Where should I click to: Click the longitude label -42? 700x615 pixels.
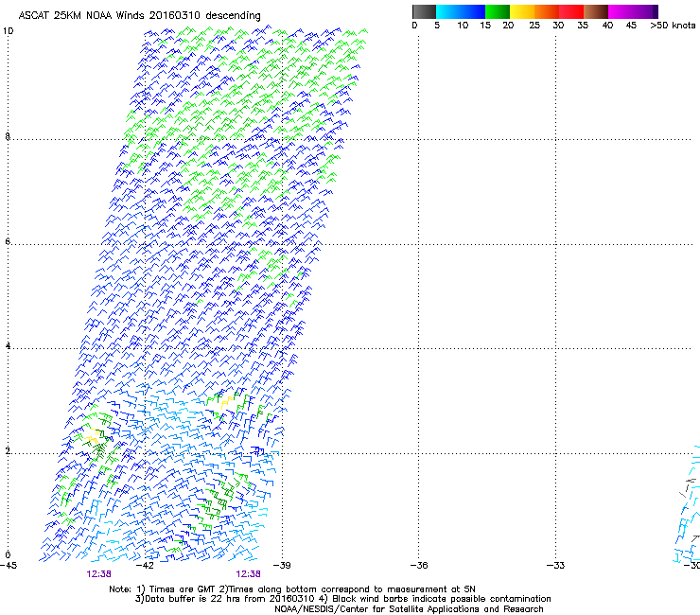tap(145, 566)
